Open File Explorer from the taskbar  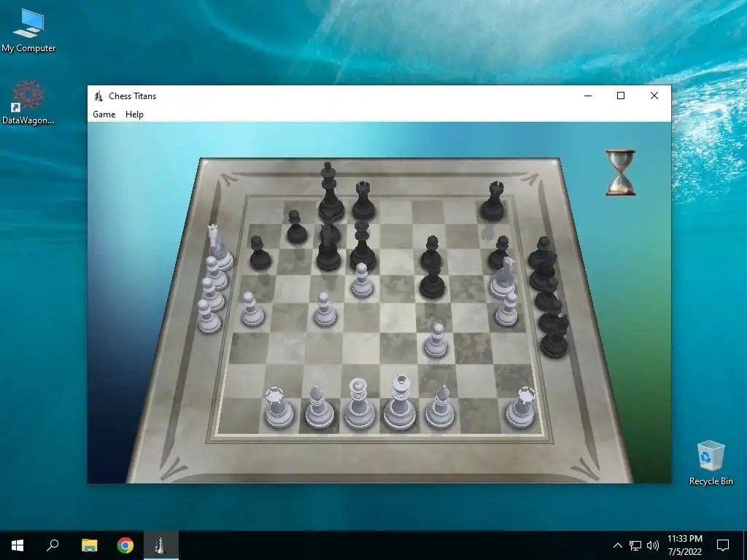click(89, 545)
